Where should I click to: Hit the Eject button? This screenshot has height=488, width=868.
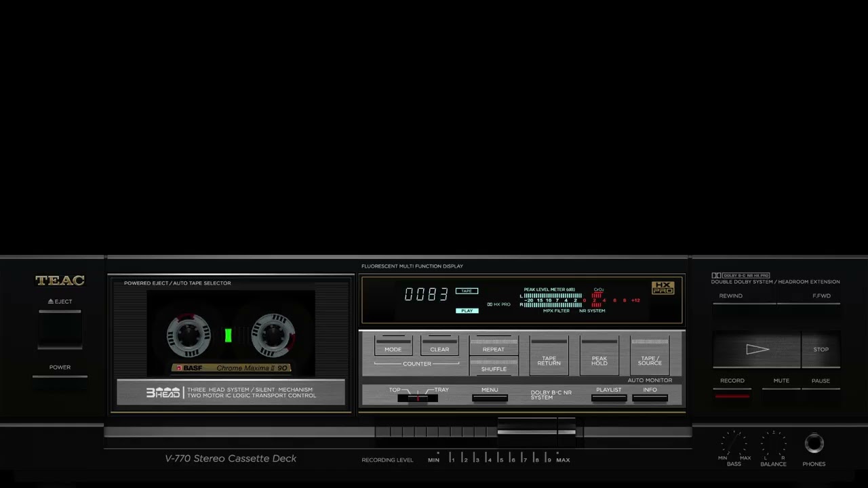click(x=60, y=329)
